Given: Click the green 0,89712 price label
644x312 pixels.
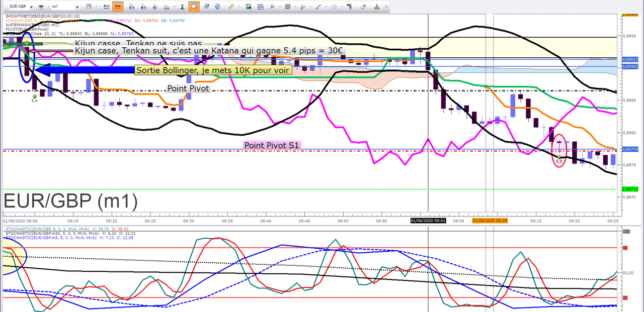Looking at the screenshot, I should tap(630, 189).
